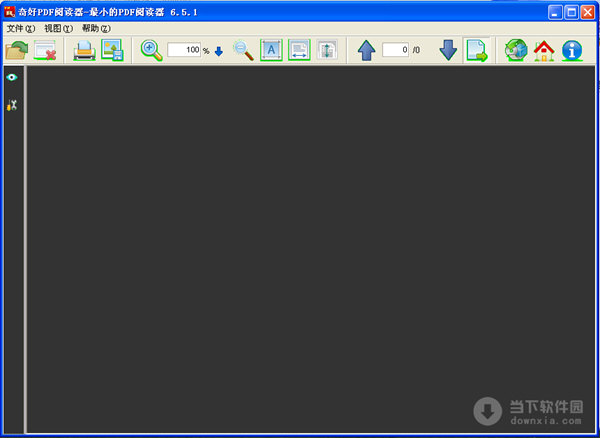Select the fit width view icon
Image resolution: width=600 pixels, height=438 pixels.
coord(299,50)
